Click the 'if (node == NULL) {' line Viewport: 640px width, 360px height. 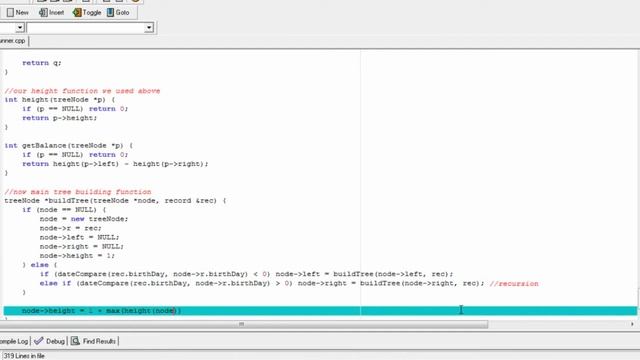tap(64, 210)
